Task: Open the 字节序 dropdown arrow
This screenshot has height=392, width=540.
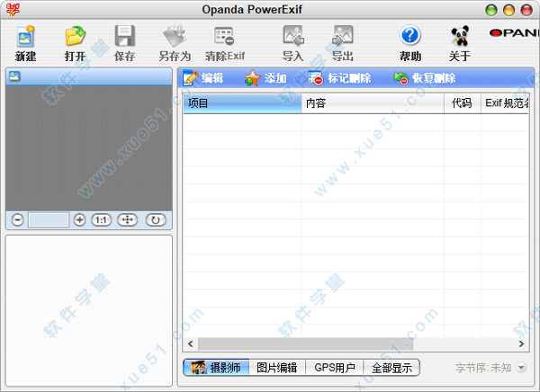Action: point(521,368)
